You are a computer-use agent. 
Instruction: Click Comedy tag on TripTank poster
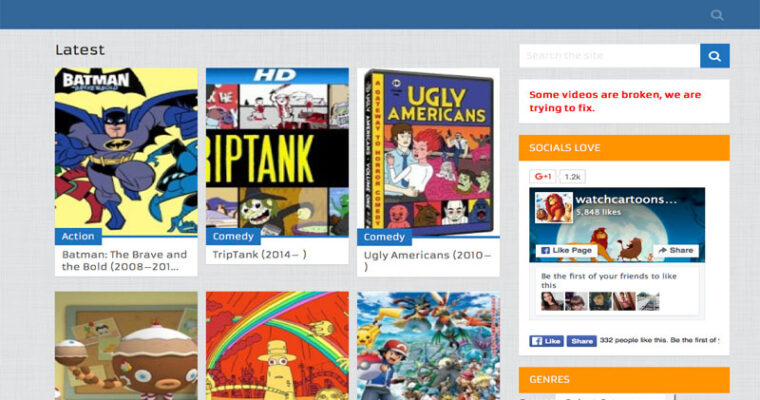tap(232, 237)
